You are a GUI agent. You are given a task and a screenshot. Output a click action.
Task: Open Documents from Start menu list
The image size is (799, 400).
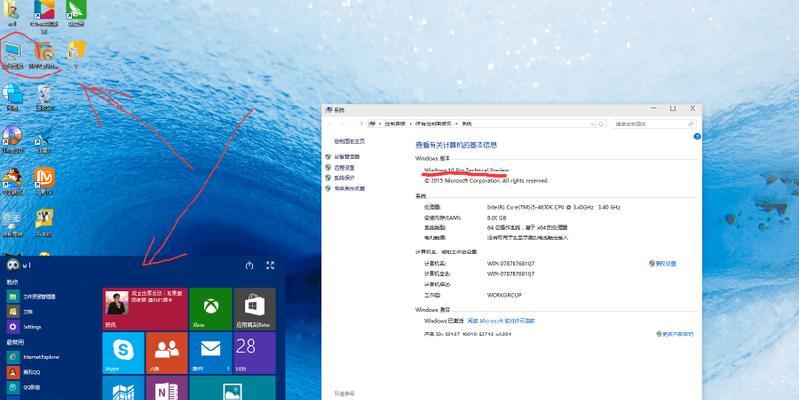[x=20, y=311]
